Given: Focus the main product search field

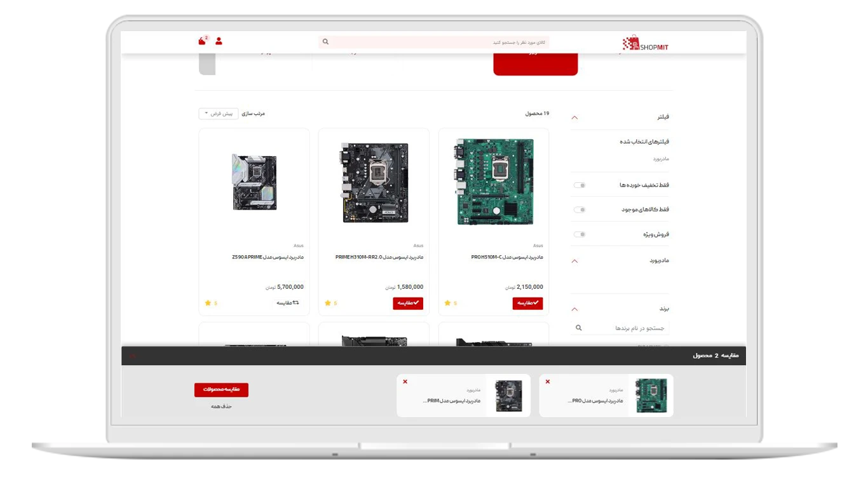Looking at the screenshot, I should point(433,42).
